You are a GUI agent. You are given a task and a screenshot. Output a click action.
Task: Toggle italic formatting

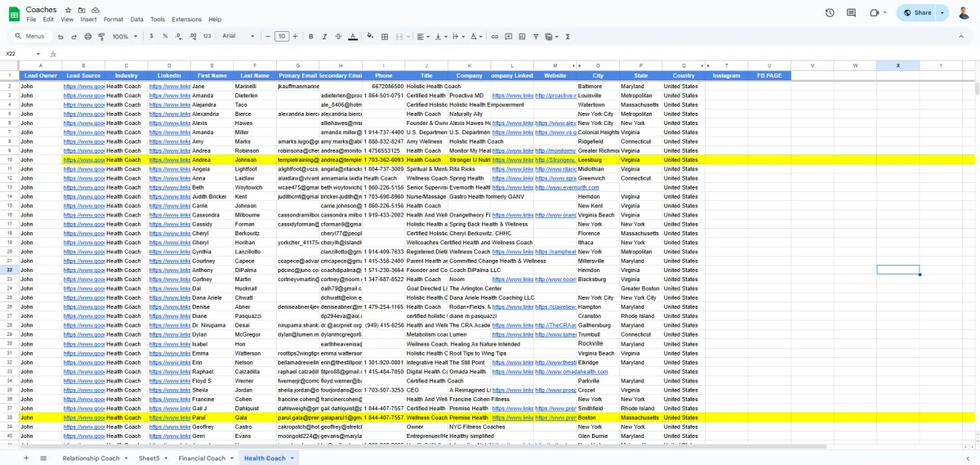click(324, 37)
